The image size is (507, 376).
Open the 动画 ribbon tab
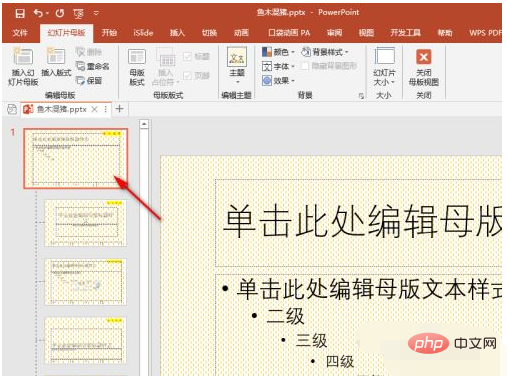[x=241, y=33]
